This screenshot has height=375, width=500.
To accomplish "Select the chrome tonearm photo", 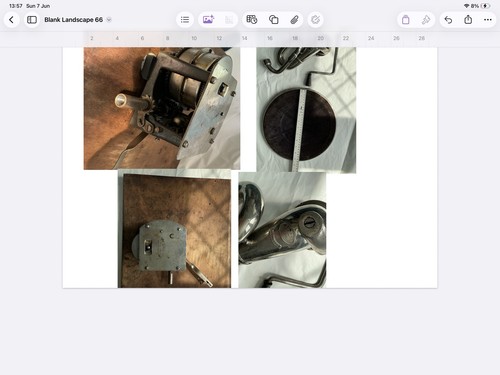I will 282,230.
